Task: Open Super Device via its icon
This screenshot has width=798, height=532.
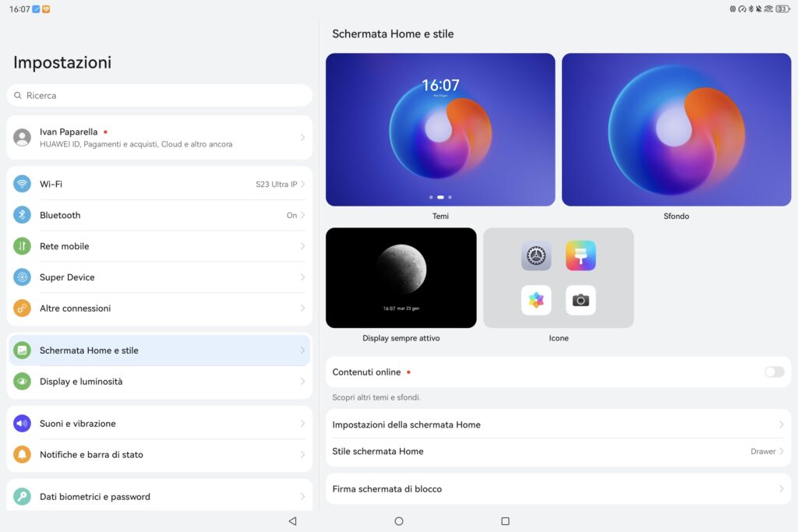Action: tap(22, 277)
